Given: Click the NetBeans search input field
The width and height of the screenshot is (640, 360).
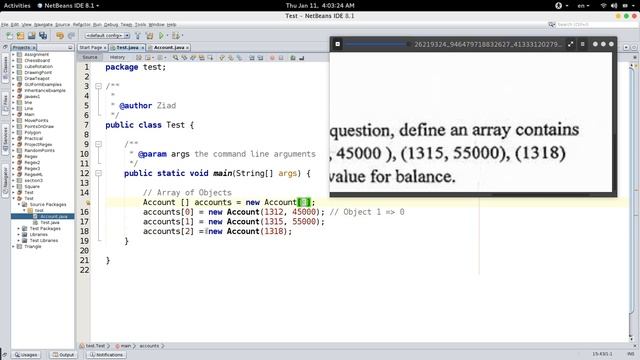Looking at the screenshot, I should point(594,24).
